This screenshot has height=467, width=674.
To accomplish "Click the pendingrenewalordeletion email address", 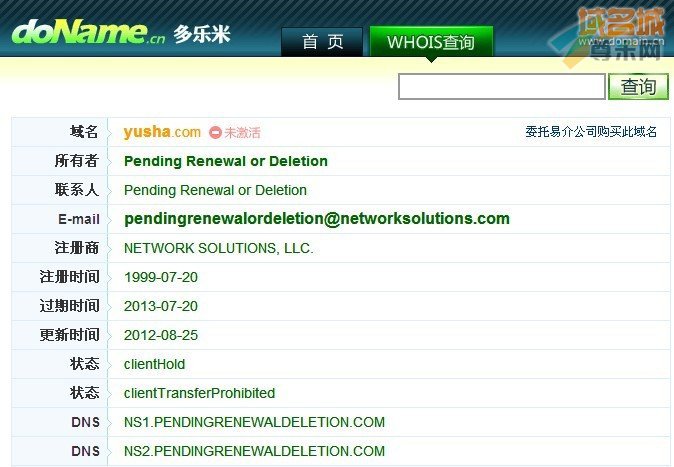I will tap(317, 218).
